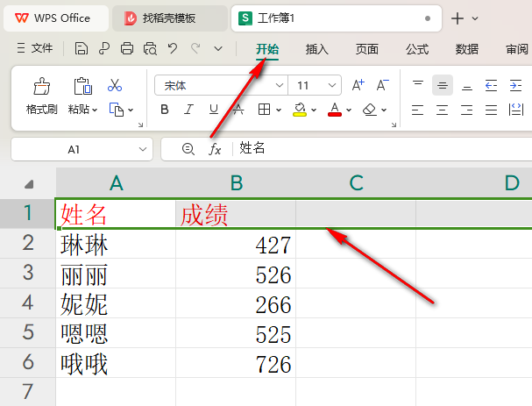Viewport: 532px width, 406px height.
Task: Select the 公式 ribbon tab
Action: click(417, 49)
